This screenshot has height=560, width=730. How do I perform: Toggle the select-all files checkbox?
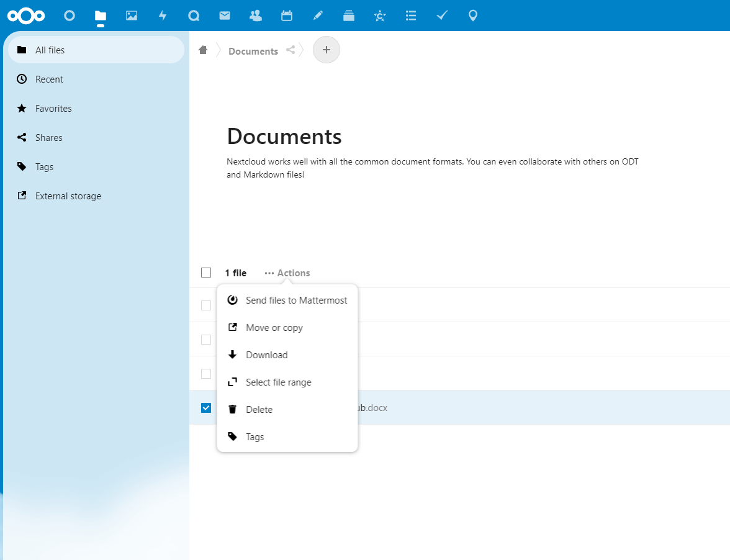tap(205, 273)
